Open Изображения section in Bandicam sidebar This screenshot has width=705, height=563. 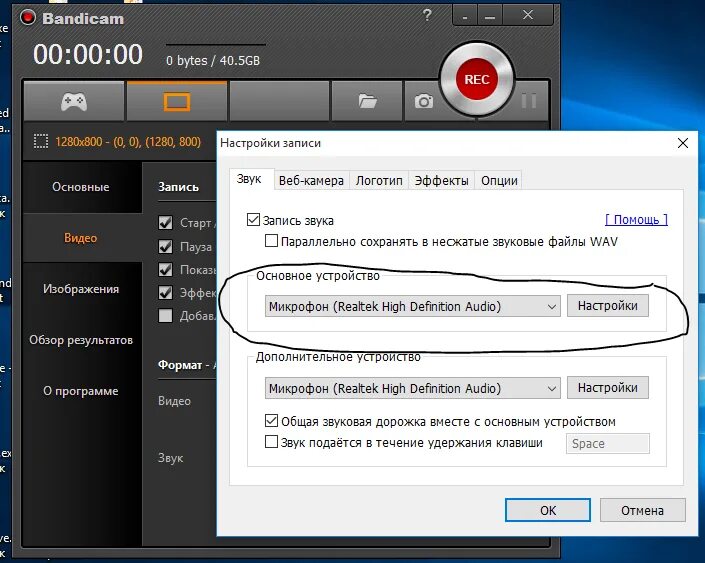tap(81, 289)
